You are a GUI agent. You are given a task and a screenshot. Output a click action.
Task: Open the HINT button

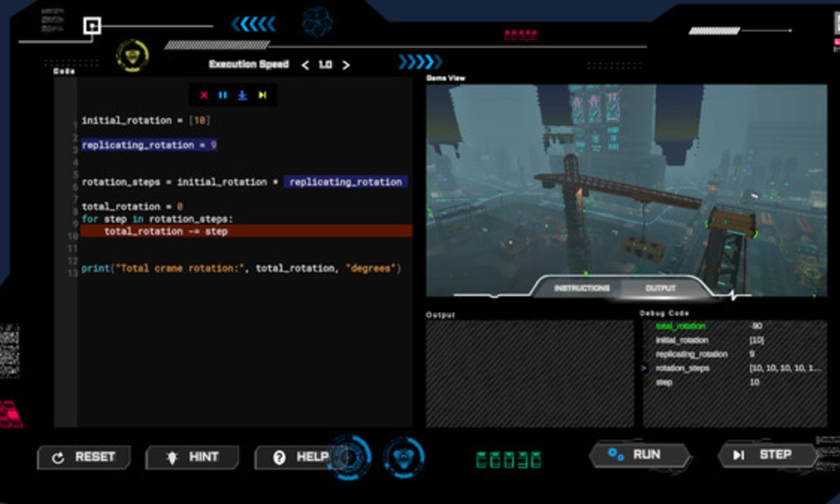pos(192,457)
